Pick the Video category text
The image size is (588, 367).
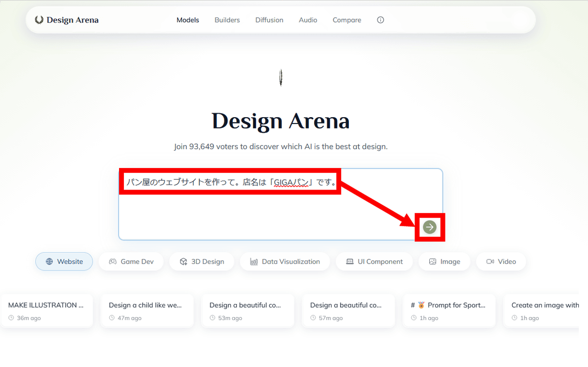tap(507, 262)
